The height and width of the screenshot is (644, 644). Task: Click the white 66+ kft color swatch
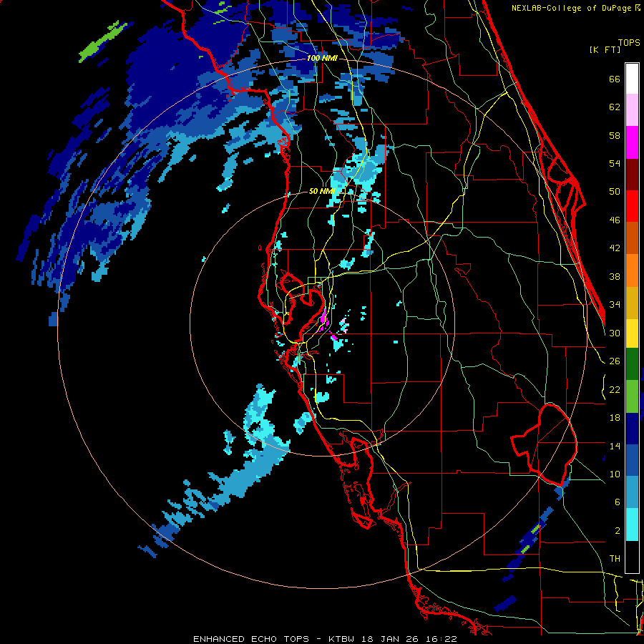pos(632,79)
